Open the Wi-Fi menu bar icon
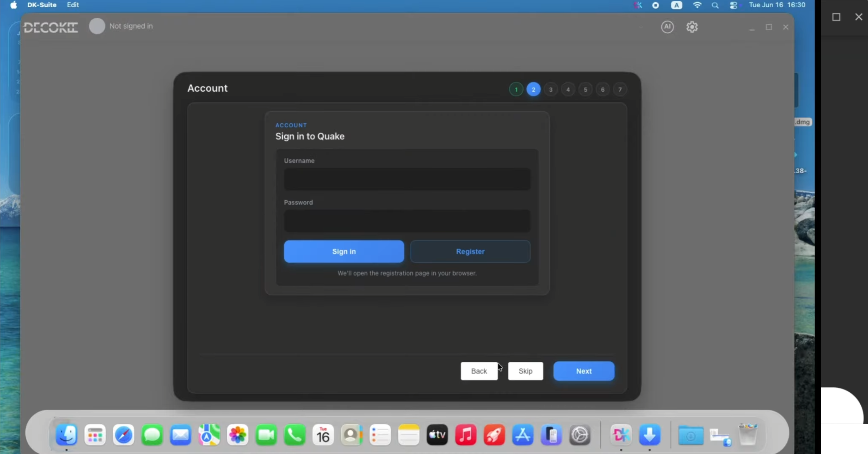 [697, 5]
